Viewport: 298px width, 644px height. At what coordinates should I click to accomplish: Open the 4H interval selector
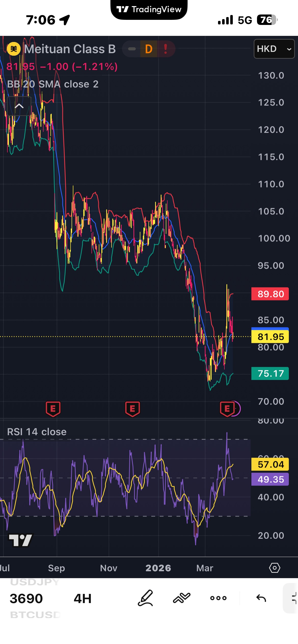[83, 598]
